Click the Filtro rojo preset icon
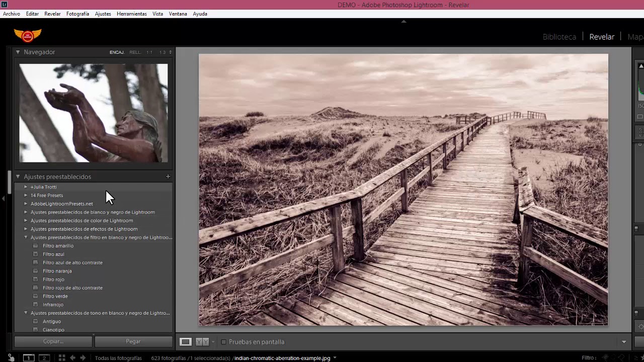Viewport: 644px width, 362px height. 35,280
